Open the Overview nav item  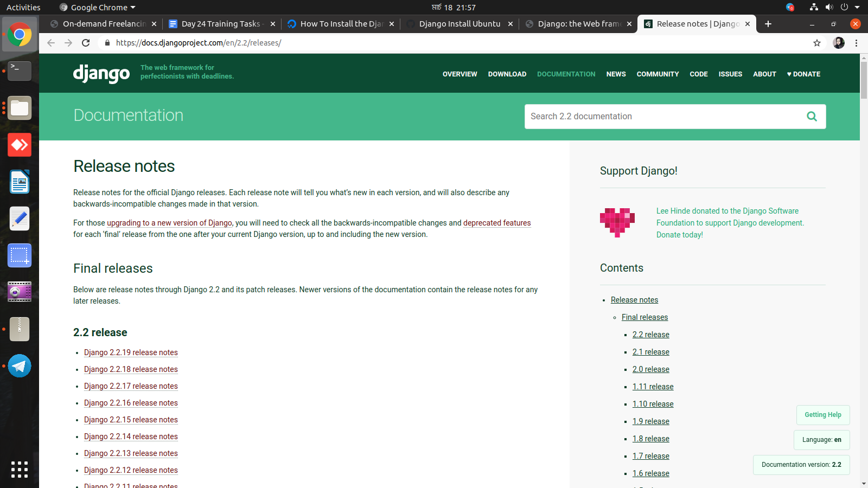coord(460,74)
